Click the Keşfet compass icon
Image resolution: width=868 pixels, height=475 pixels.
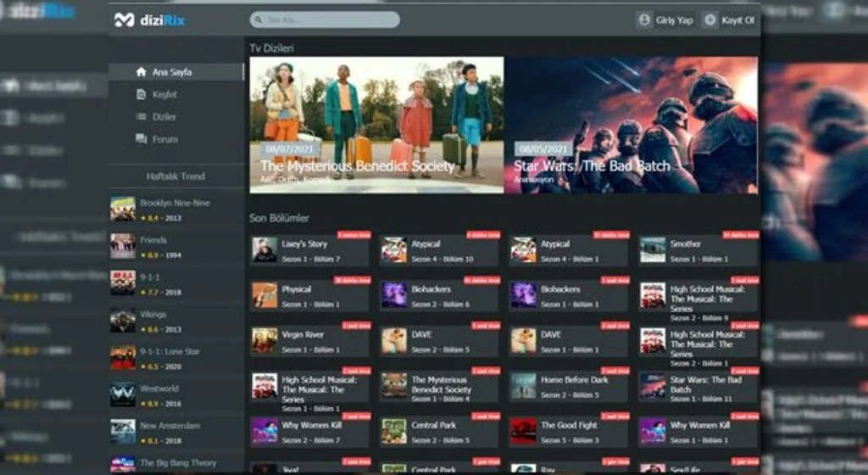click(x=142, y=94)
